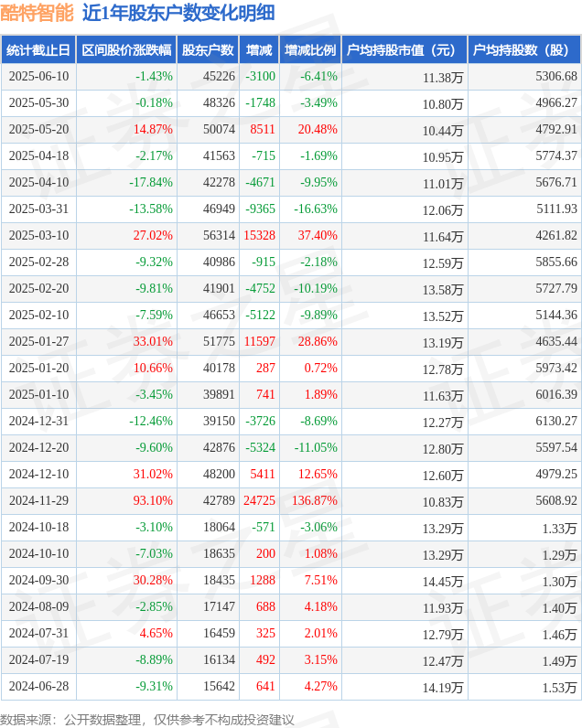Click the 2025-01-27 date cell
Viewport: 582px width, 728px height.
[38, 341]
